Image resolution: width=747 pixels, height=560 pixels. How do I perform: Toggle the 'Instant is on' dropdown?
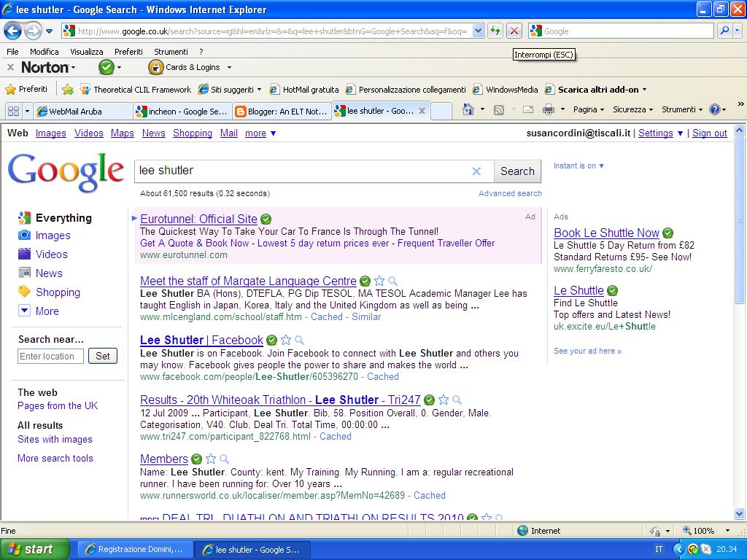click(578, 166)
